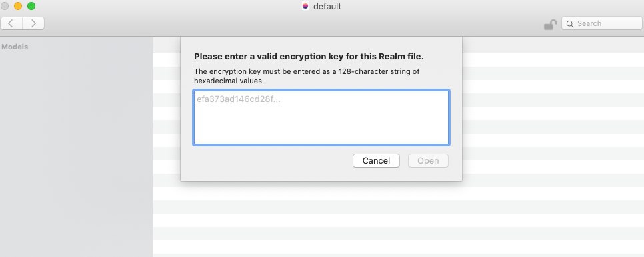Go back with the left chevron arrow

(x=11, y=23)
